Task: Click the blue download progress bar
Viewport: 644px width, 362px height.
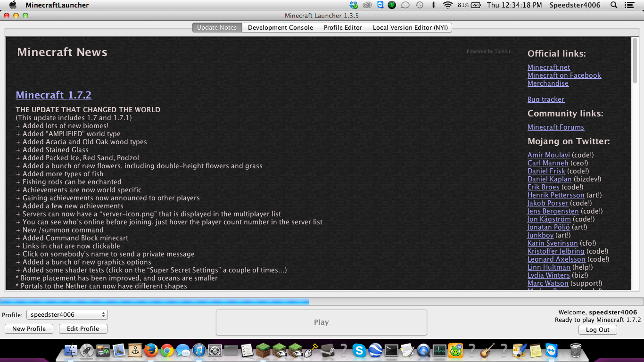Action: (x=155, y=301)
